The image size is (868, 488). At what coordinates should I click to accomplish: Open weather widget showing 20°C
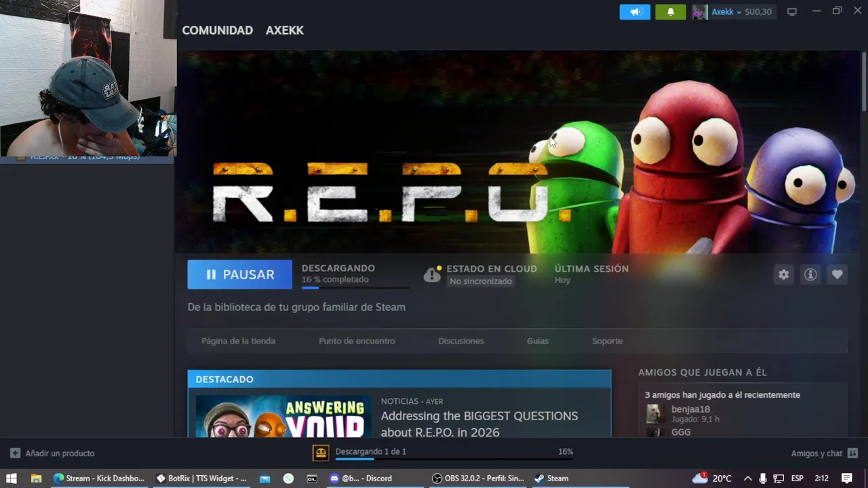pos(712,479)
